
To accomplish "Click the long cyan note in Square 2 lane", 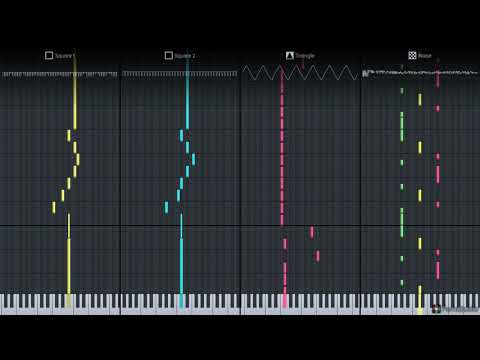I will tap(187, 93).
